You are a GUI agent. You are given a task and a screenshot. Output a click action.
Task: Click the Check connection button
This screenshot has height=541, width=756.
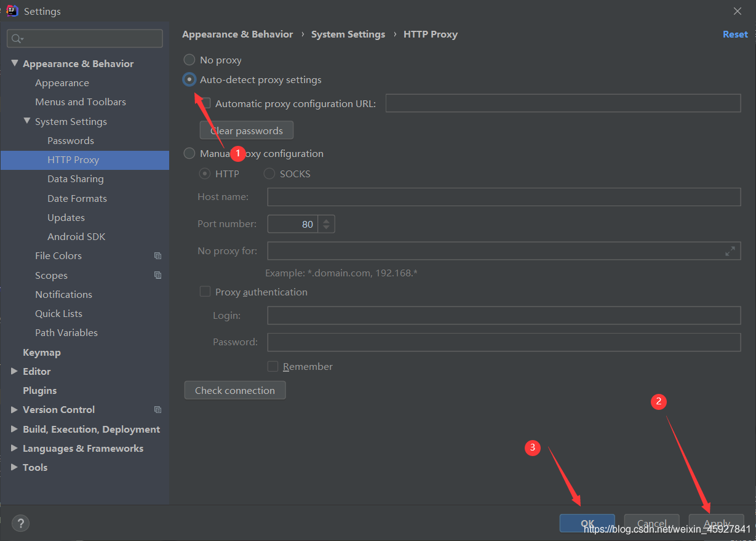[235, 390]
